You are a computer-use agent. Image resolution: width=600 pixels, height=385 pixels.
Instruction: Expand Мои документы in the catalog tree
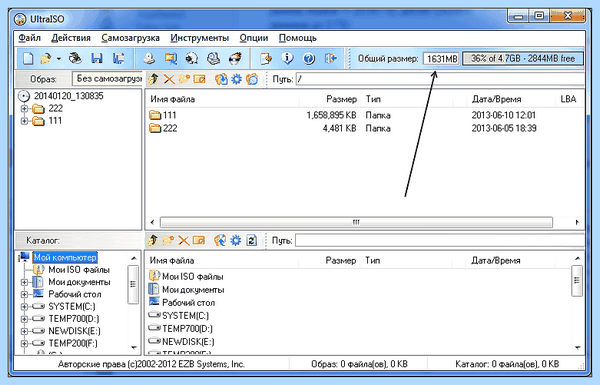(x=24, y=282)
